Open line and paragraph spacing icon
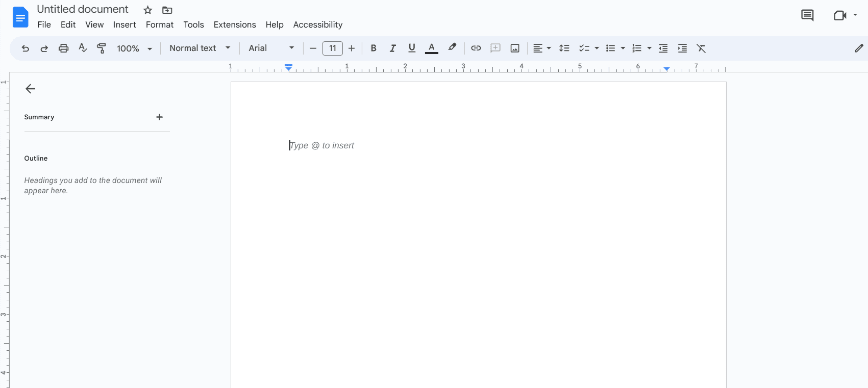The image size is (868, 388). pyautogui.click(x=564, y=48)
